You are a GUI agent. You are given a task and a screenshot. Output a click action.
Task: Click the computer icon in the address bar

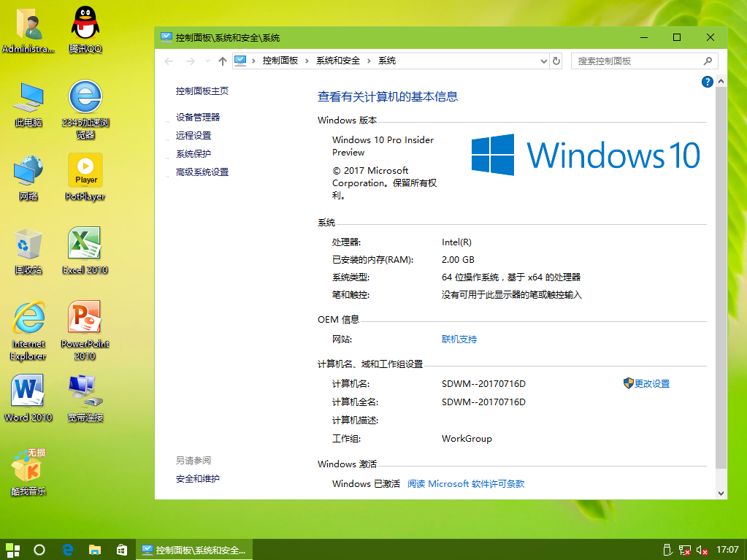coord(240,61)
